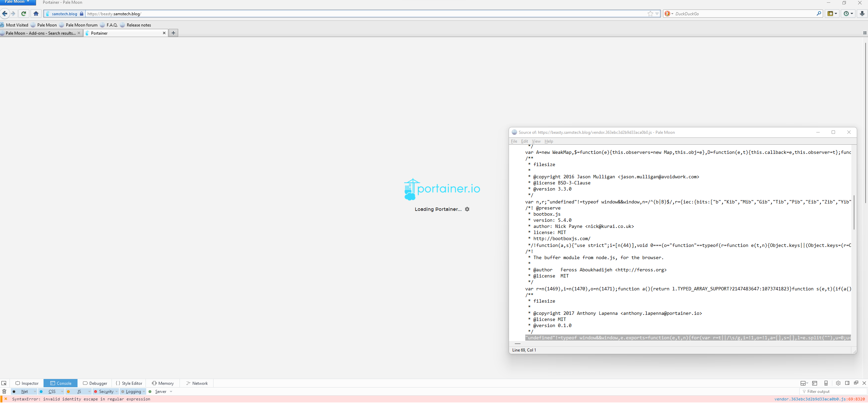The height and width of the screenshot is (414, 868).
Task: Toggle responsive design mode icon
Action: pyautogui.click(x=826, y=383)
